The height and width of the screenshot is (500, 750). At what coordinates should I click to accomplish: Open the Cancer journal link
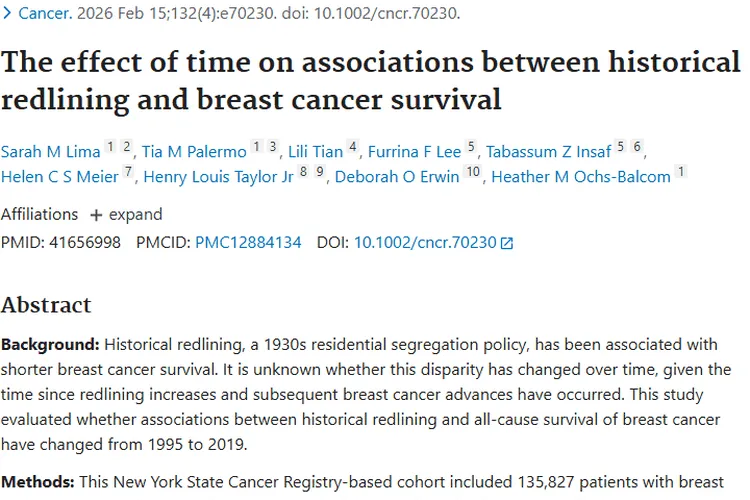pos(44,11)
